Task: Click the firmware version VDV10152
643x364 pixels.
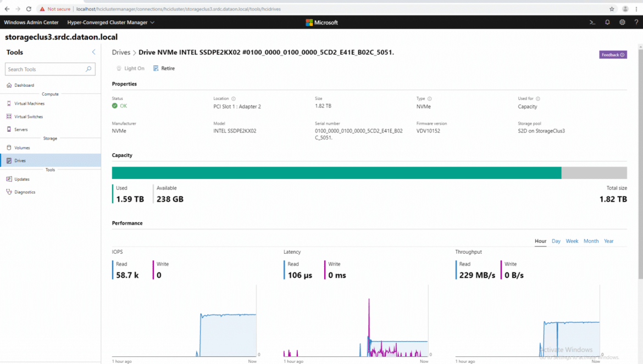Action: coord(428,131)
